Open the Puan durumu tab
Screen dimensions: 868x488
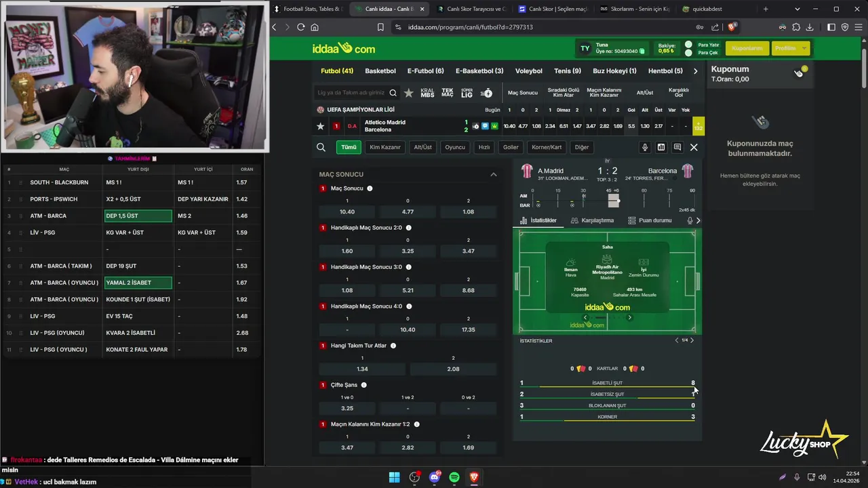click(650, 220)
